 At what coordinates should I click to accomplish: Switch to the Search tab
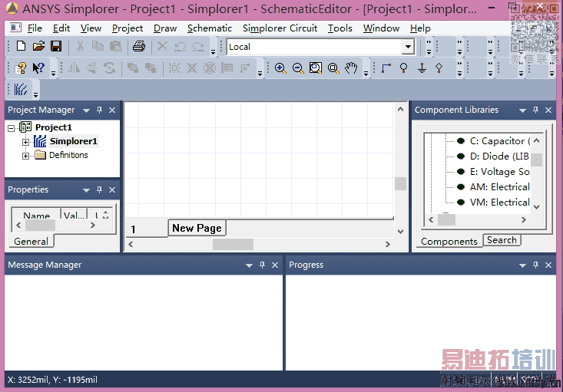tap(502, 240)
